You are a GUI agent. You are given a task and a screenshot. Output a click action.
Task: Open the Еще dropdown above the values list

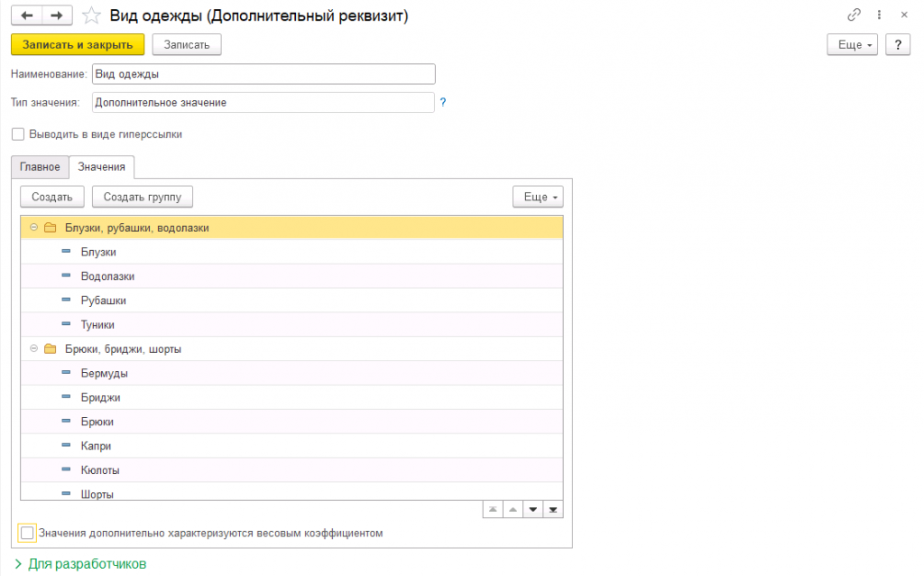pyautogui.click(x=538, y=197)
